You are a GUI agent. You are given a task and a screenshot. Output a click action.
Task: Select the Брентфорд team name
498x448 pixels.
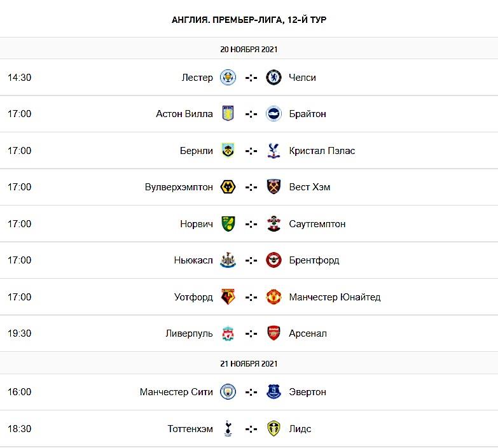click(314, 260)
